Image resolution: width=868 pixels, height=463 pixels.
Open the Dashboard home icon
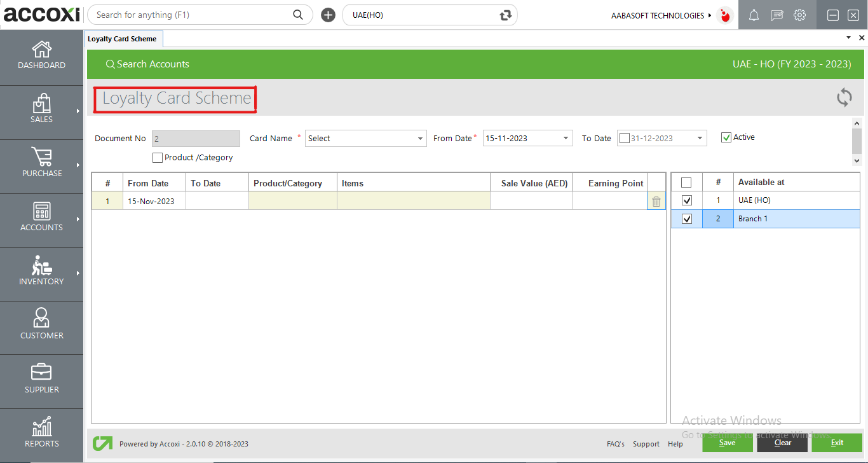click(41, 50)
